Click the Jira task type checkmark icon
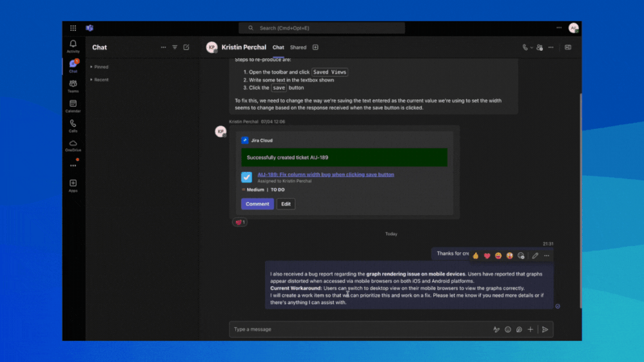The image size is (644, 362). [x=246, y=177]
